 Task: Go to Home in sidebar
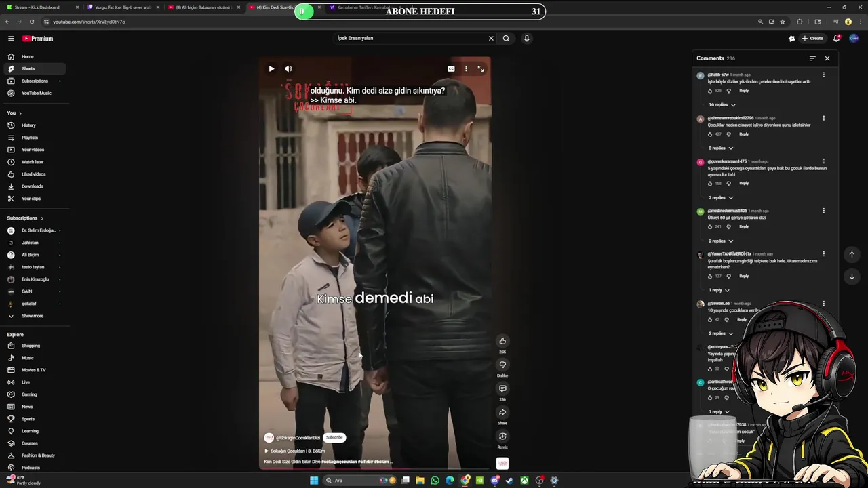pyautogui.click(x=34, y=56)
